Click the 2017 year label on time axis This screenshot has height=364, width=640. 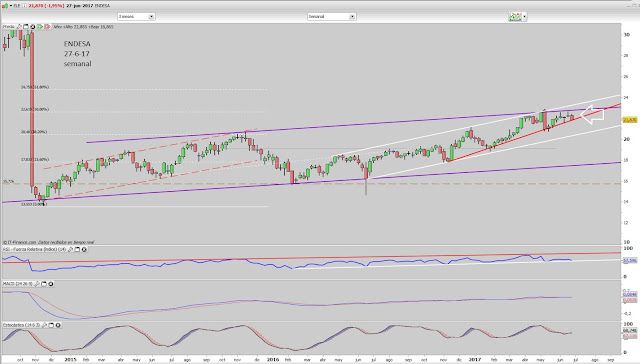[475, 360]
